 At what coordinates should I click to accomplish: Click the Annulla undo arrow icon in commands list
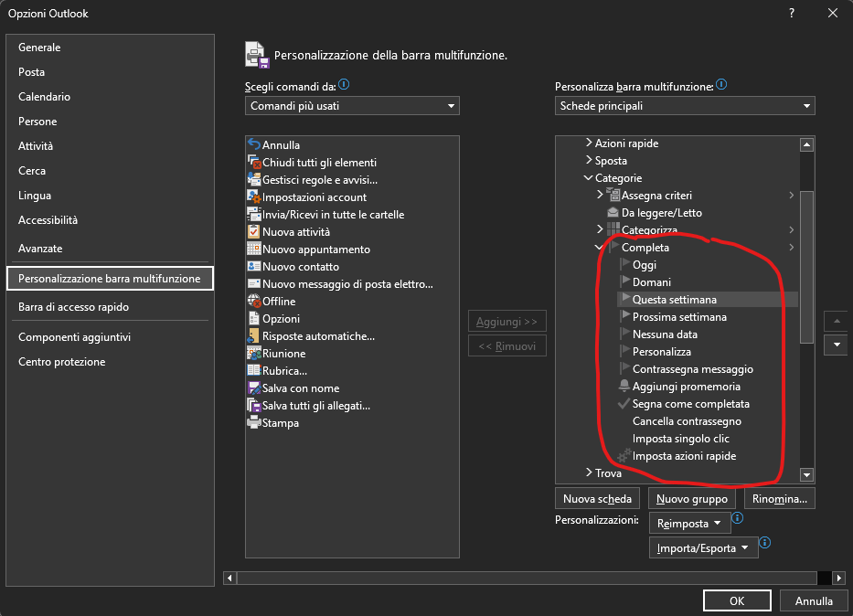(x=254, y=144)
